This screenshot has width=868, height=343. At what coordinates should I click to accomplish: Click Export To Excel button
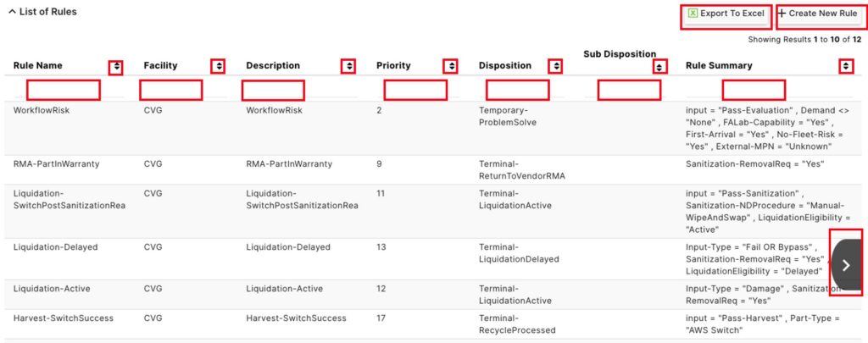(x=726, y=16)
